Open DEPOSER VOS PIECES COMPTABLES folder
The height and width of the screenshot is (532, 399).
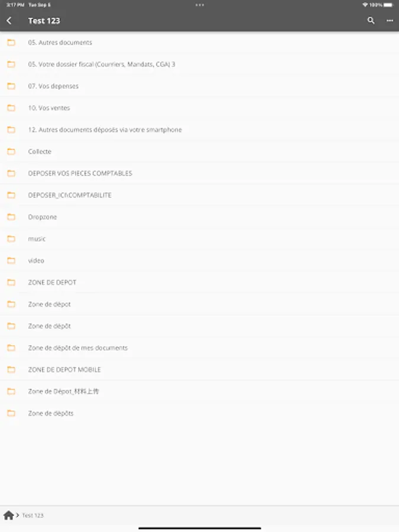tap(200, 173)
